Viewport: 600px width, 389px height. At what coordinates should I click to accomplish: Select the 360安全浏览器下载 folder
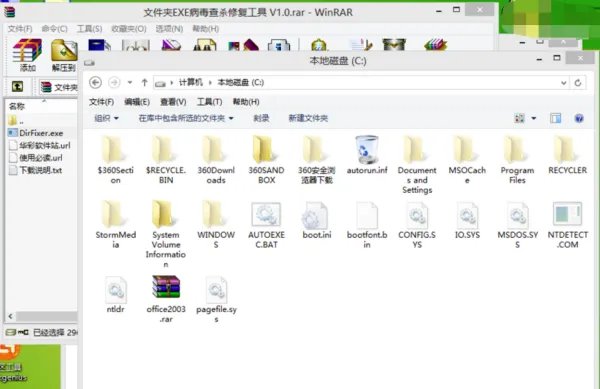[x=316, y=160]
